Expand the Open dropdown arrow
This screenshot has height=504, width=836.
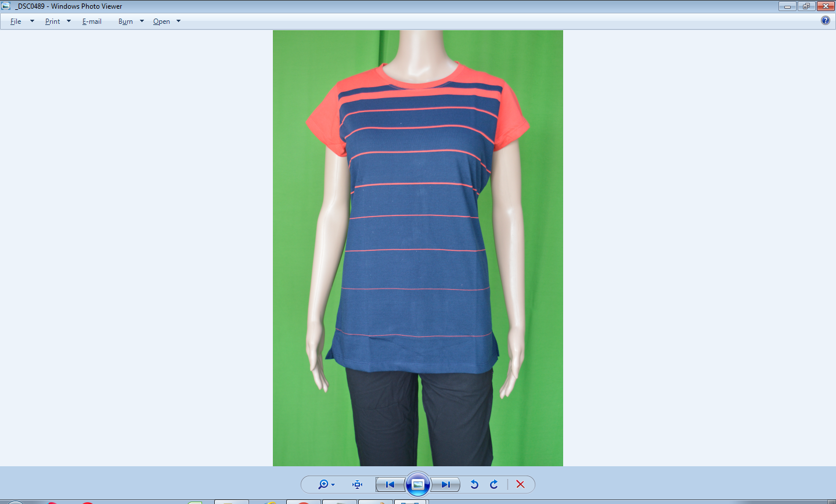pyautogui.click(x=178, y=21)
